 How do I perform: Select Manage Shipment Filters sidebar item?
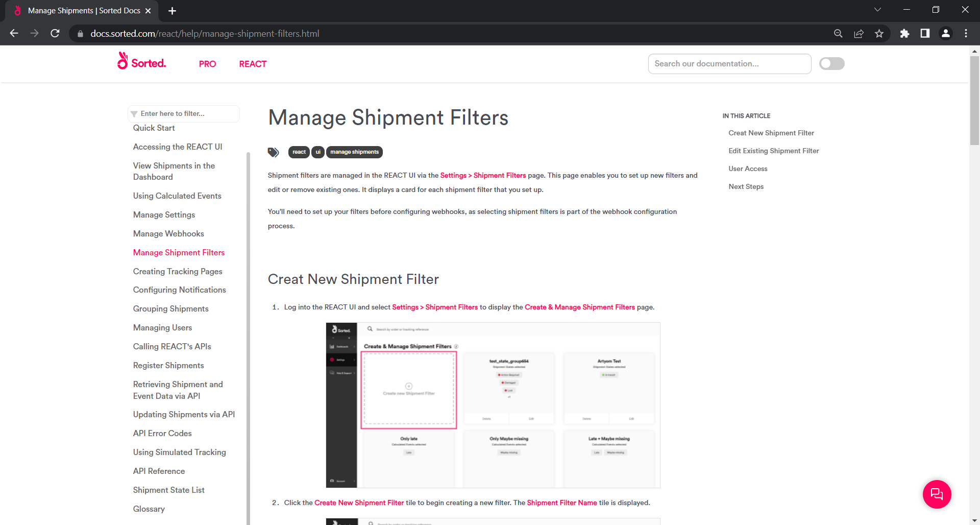pyautogui.click(x=179, y=252)
